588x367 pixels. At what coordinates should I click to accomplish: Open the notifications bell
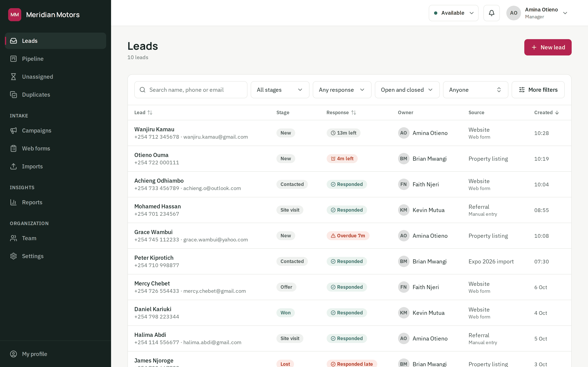[491, 13]
